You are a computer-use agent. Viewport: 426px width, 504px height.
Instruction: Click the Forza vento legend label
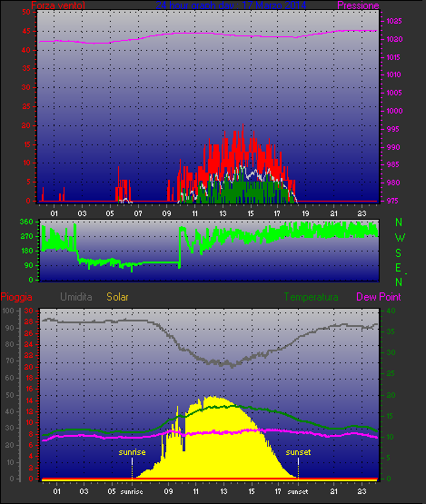coord(58,5)
